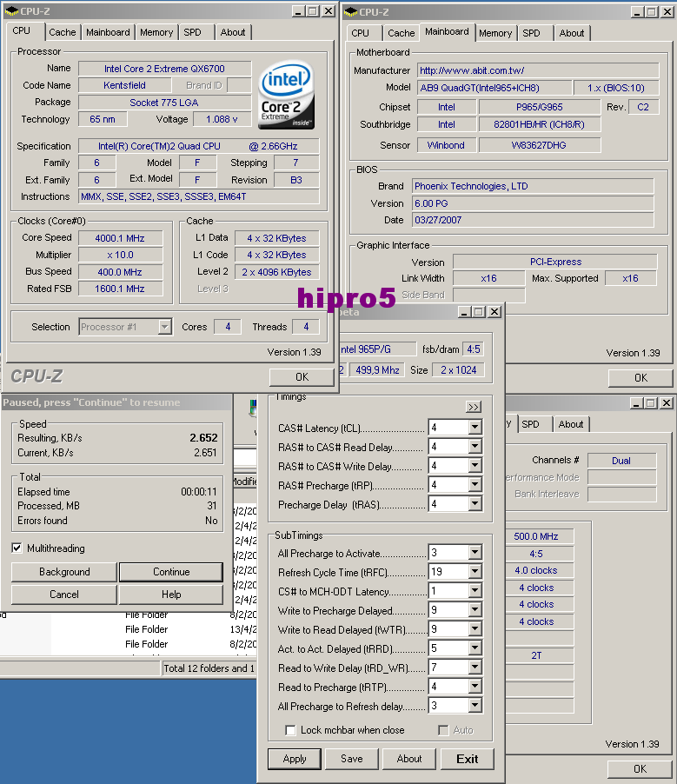Click the 2T command rate value

(536, 655)
